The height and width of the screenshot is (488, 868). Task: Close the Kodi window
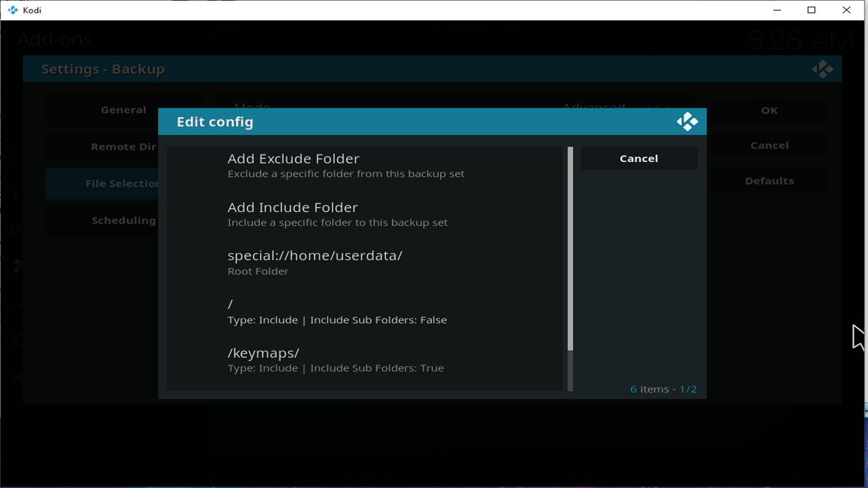[846, 10]
